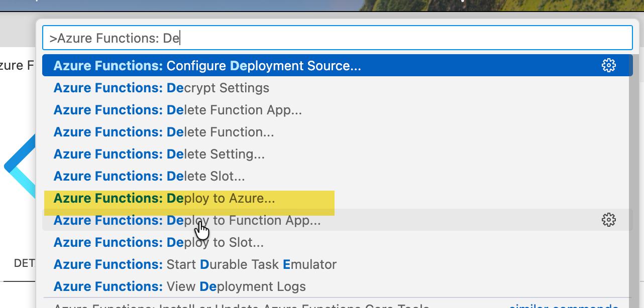Run Start Durable Task Emulator command

pyautogui.click(x=195, y=264)
